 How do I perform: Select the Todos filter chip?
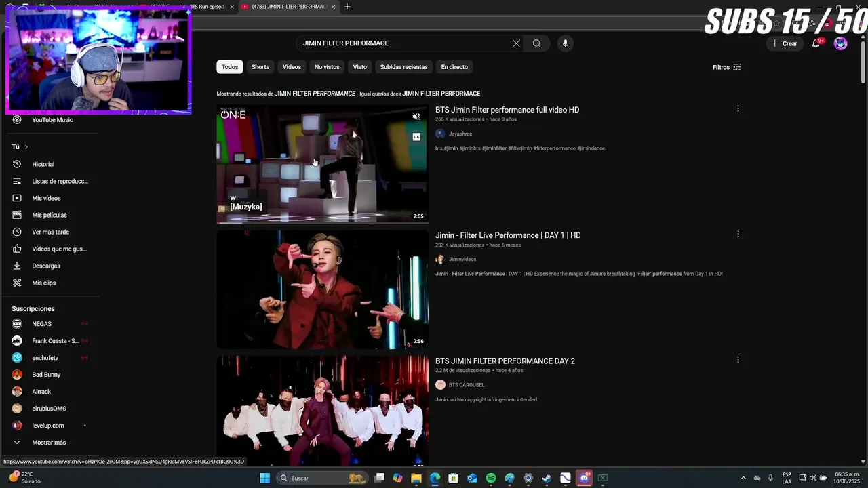click(x=230, y=67)
